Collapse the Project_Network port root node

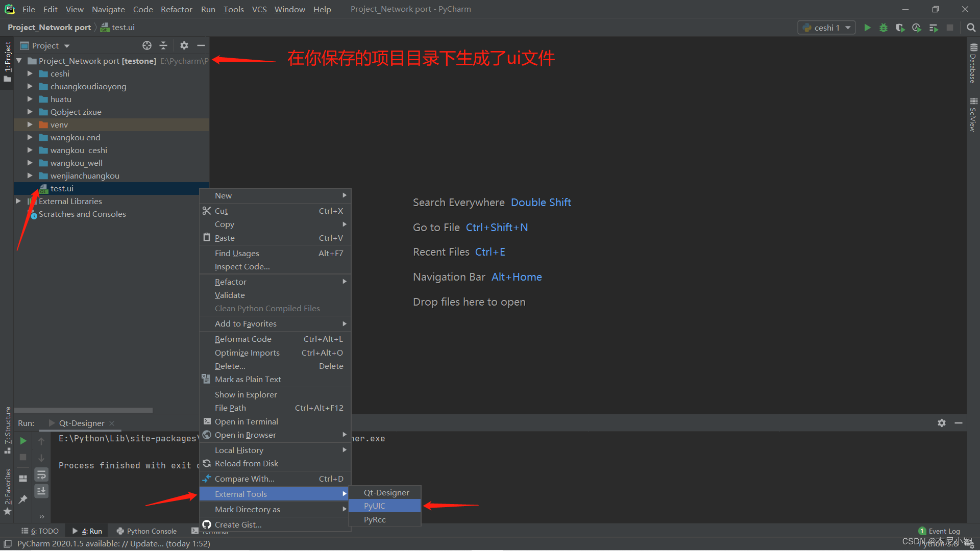point(19,61)
